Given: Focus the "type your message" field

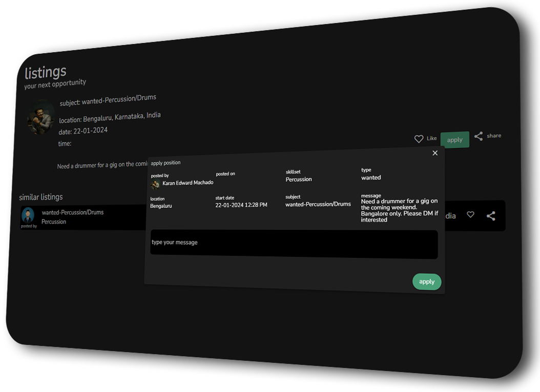Looking at the screenshot, I should (x=294, y=244).
